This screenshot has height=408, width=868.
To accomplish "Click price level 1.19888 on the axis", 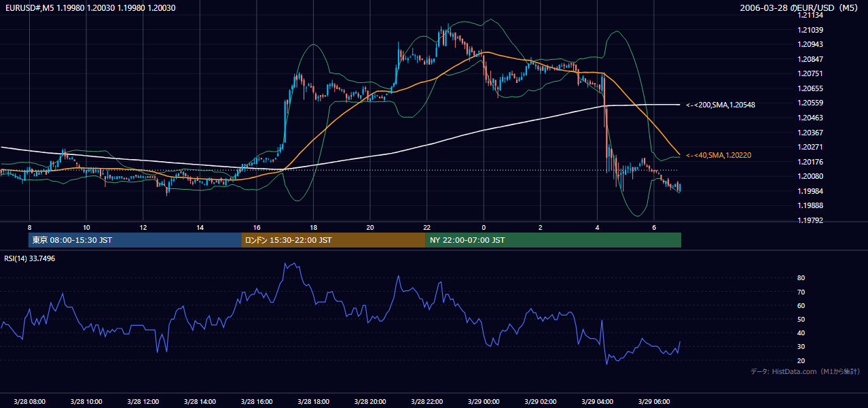I will click(811, 205).
